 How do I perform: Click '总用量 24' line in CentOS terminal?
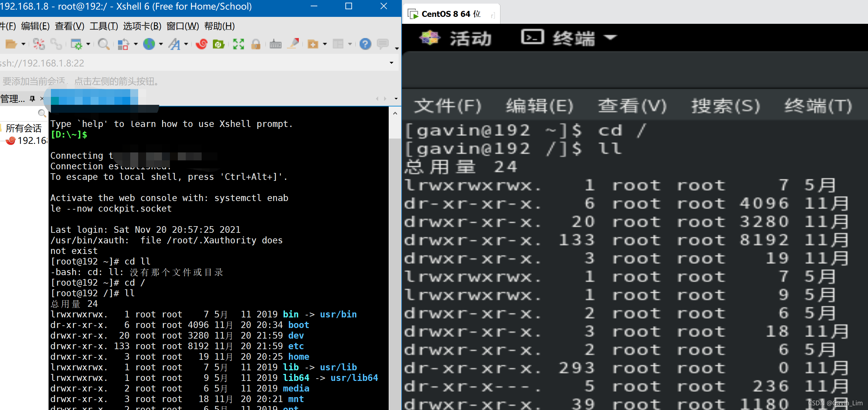coord(461,167)
